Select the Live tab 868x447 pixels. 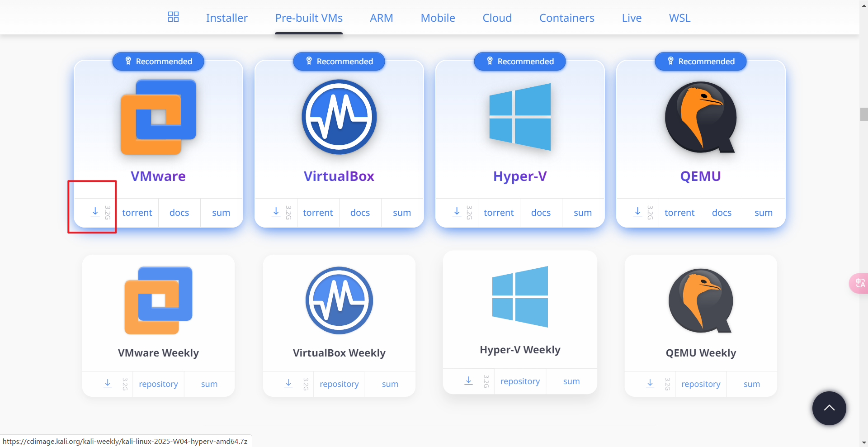[632, 18]
